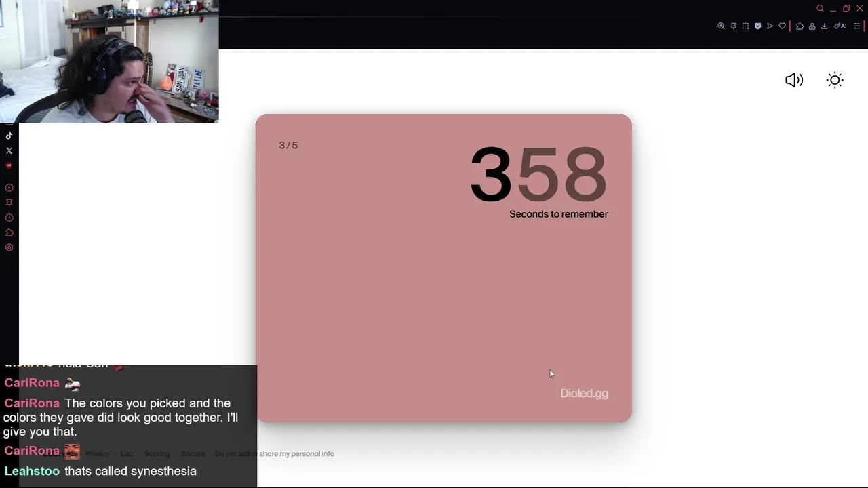The width and height of the screenshot is (868, 488).
Task: Click the Socials footer link
Action: (193, 454)
